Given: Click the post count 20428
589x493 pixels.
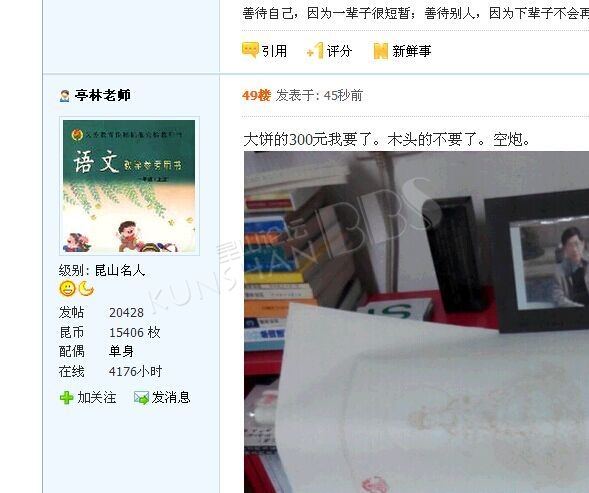Looking at the screenshot, I should (x=127, y=313).
